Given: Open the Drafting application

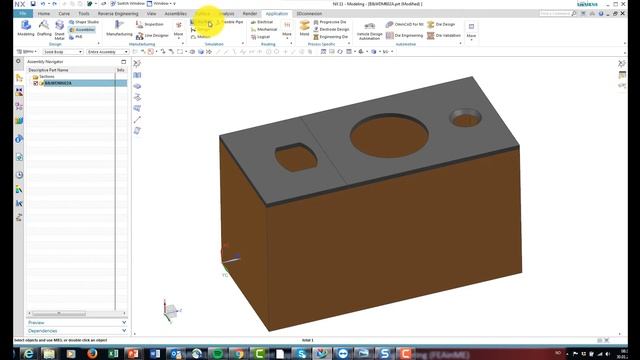Looking at the screenshot, I should click(44, 29).
